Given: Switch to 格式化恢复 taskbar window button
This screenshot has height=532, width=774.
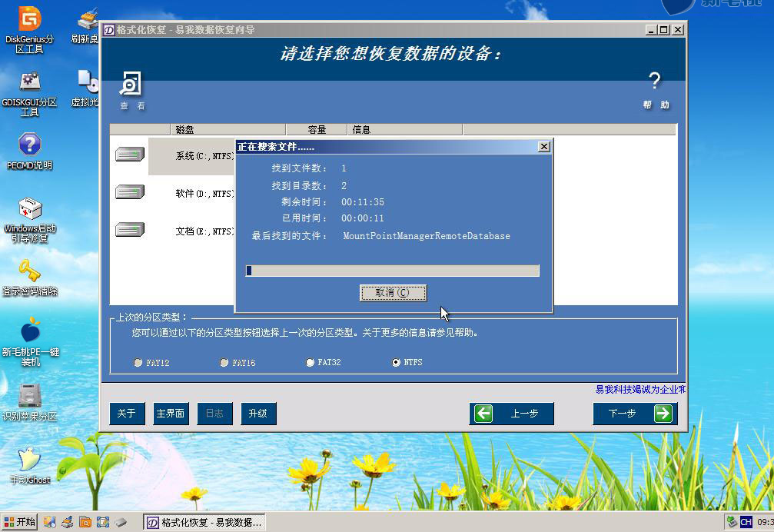Looking at the screenshot, I should click(x=204, y=522).
